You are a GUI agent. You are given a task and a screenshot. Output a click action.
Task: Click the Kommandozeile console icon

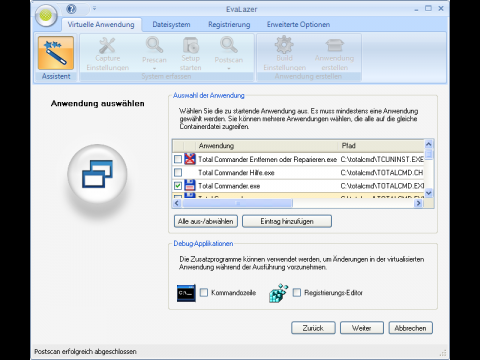coord(186,293)
